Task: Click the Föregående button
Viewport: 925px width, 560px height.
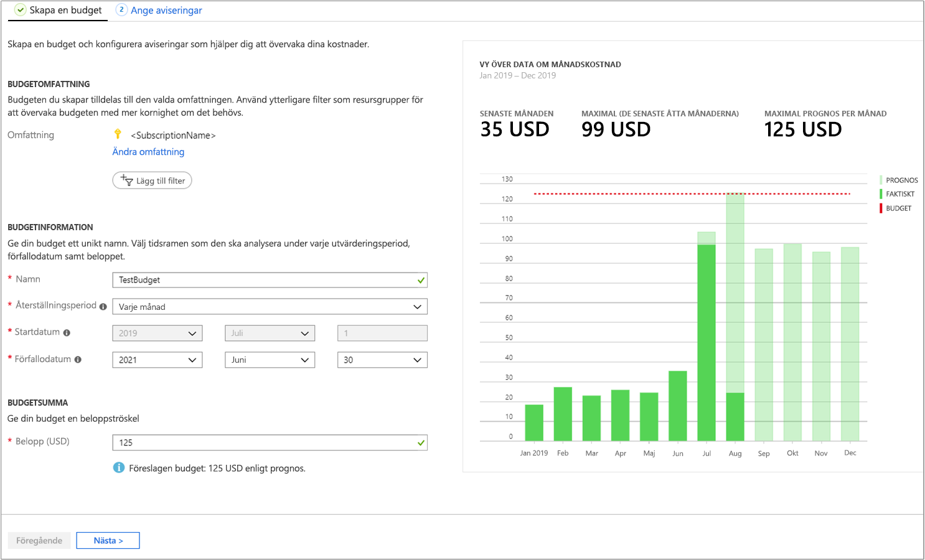Action: tap(39, 541)
